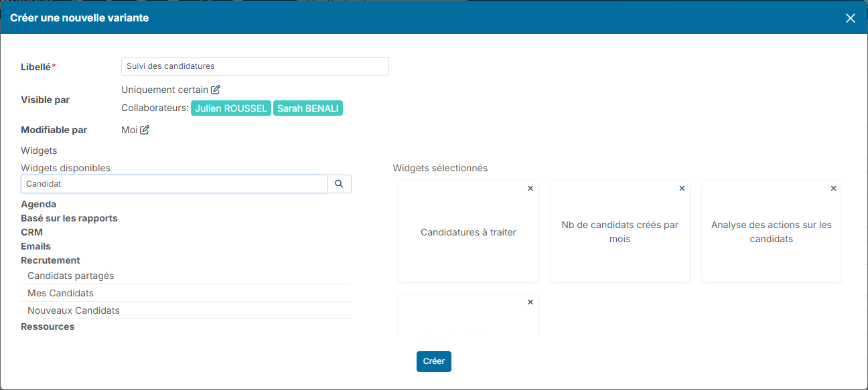This screenshot has width=868, height=390.
Task: Click the Créer button
Action: [x=434, y=361]
